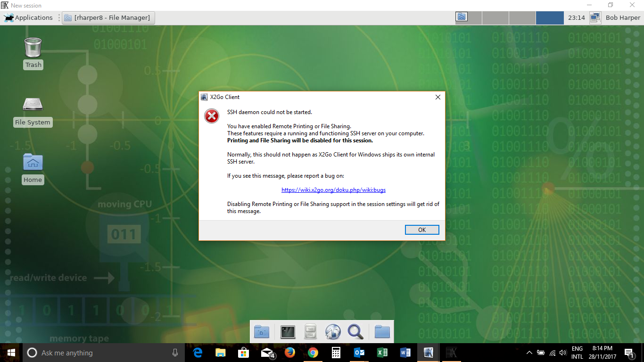Open the Wi-Fi network tray icon
The height and width of the screenshot is (362, 644).
[552, 353]
